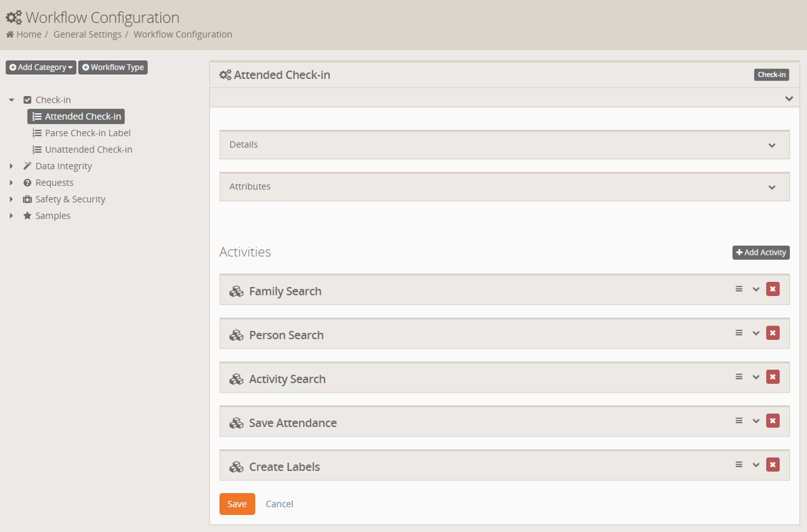The image size is (807, 532).
Task: Click the Activity Search cubes icon
Action: click(x=236, y=379)
